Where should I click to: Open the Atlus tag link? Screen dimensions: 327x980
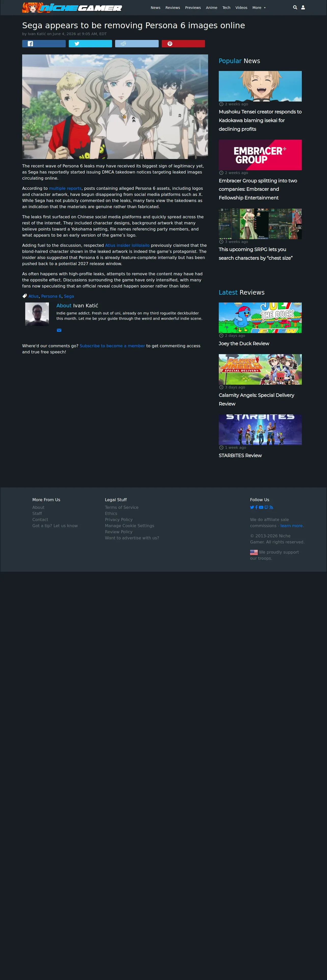[34, 296]
